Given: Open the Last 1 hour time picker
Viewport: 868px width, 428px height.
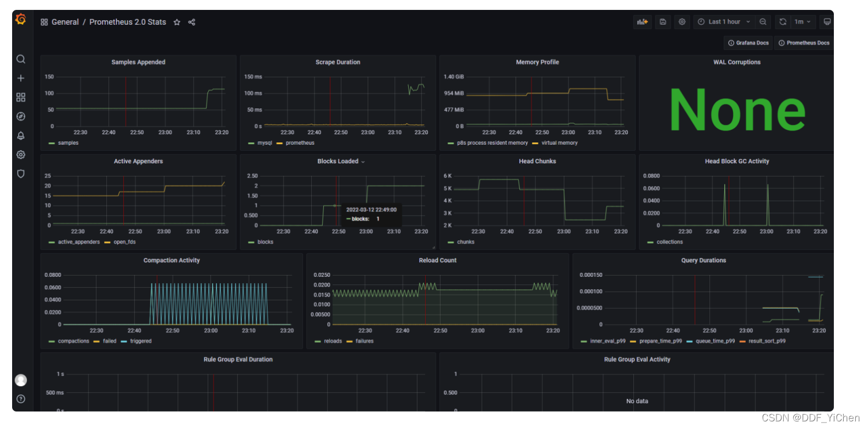Looking at the screenshot, I should point(724,22).
